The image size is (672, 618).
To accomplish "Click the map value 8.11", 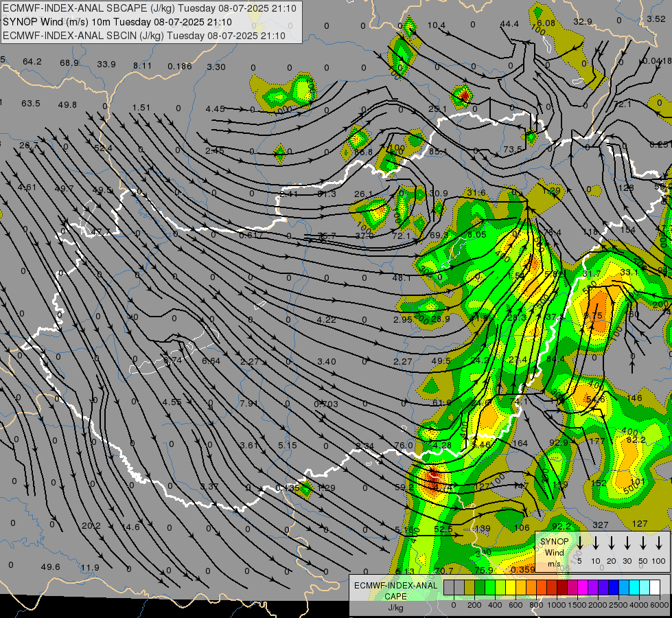I will pyautogui.click(x=142, y=66).
